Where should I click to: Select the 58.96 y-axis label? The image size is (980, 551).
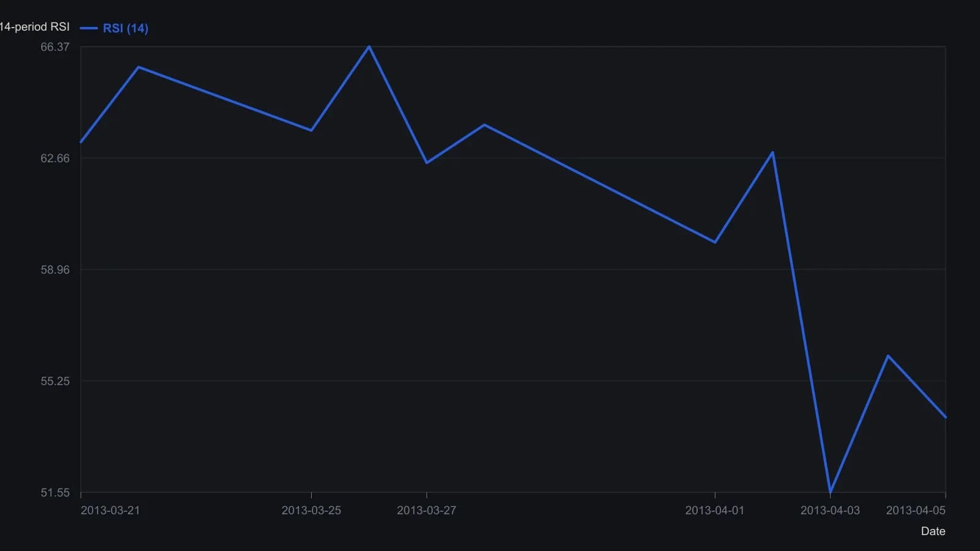[55, 270]
